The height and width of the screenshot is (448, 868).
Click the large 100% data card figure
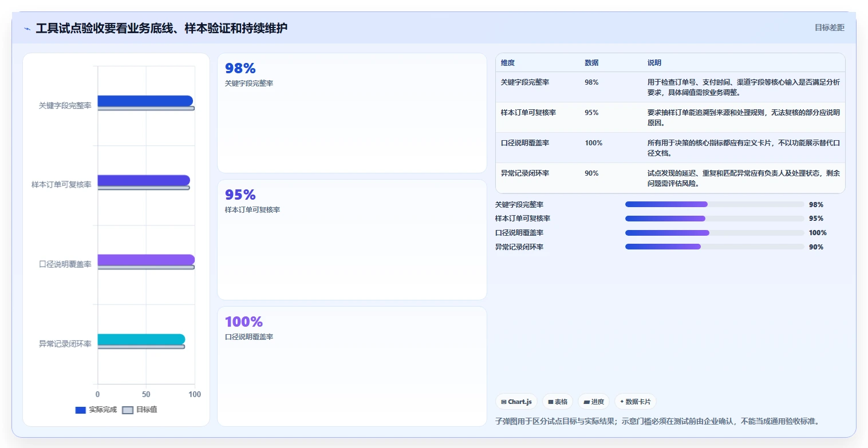point(244,322)
